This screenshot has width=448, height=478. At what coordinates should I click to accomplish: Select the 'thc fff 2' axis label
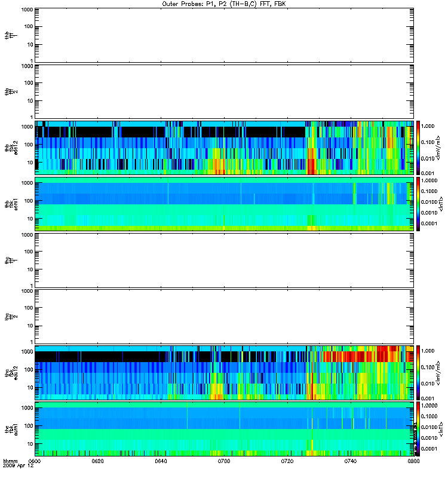click(11, 317)
